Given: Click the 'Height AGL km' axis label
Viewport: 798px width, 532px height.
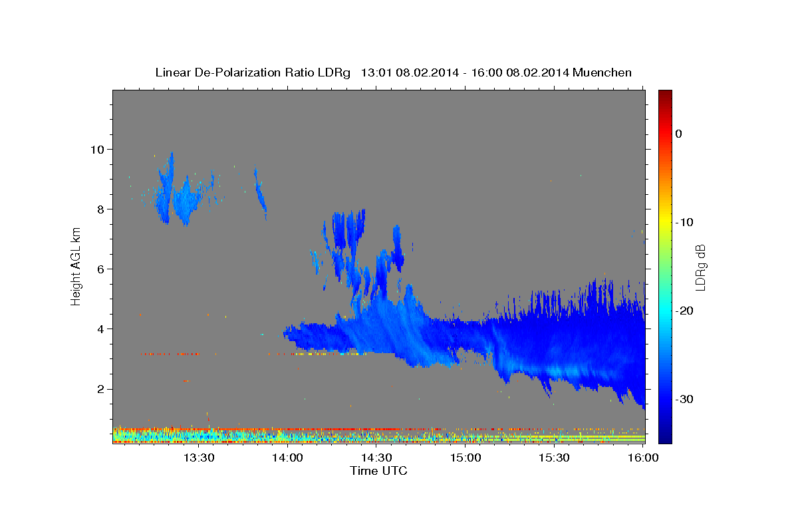Looking at the screenshot, I should (76, 266).
